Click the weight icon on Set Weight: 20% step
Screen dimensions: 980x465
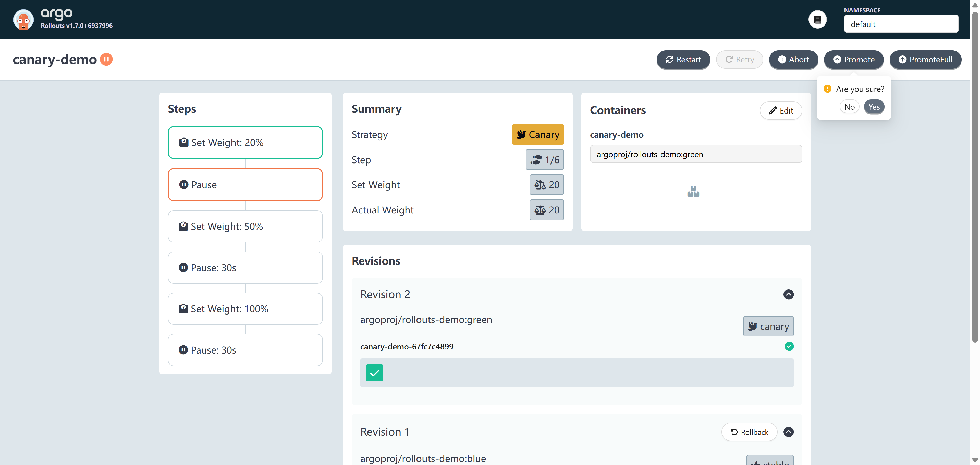tap(184, 142)
